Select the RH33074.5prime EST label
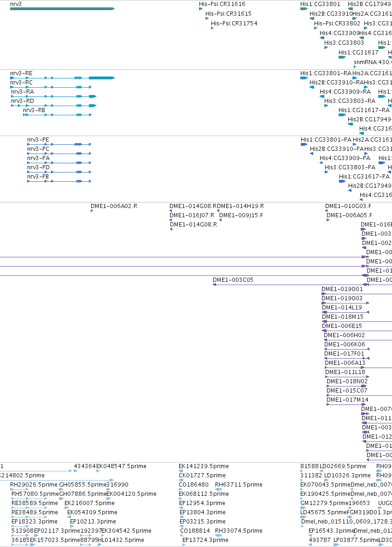This screenshot has height=547, width=392. coord(239,531)
